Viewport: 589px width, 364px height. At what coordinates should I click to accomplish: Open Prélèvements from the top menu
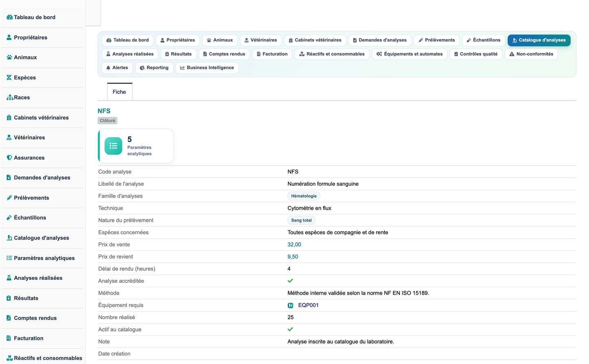(437, 40)
